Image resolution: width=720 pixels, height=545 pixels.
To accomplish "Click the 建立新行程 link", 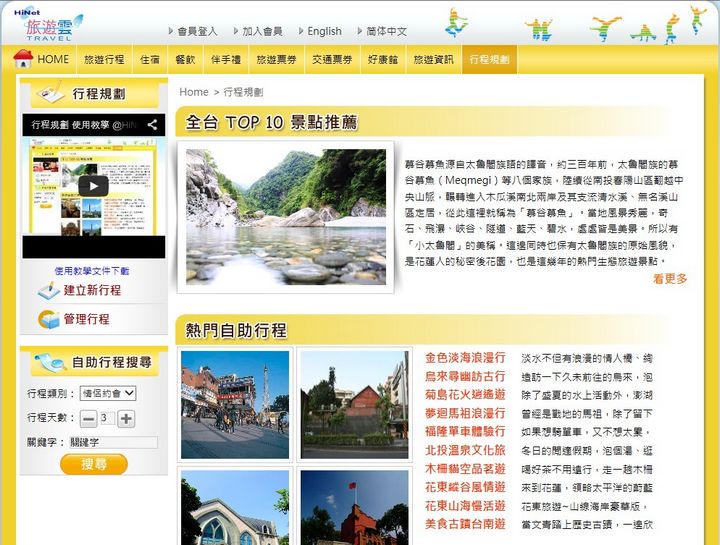I will point(92,290).
